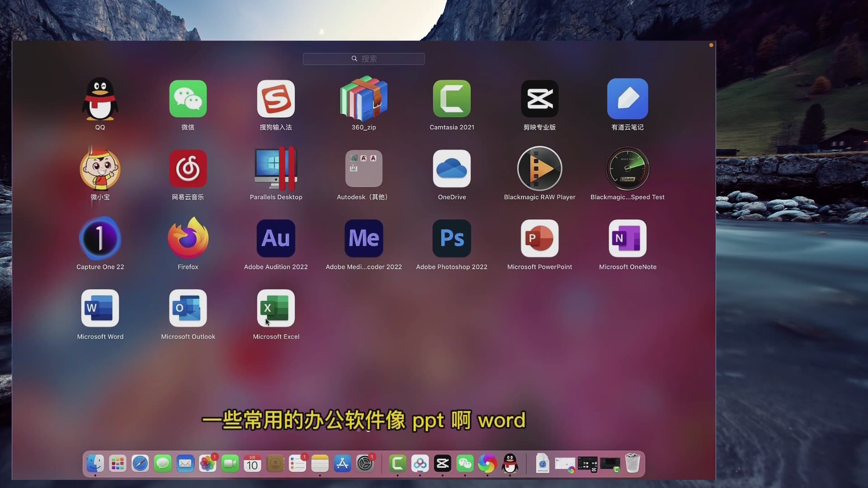Launch WeChat (微信) from the Launchpad grid
Image resolution: width=868 pixels, height=488 pixels.
click(x=188, y=99)
